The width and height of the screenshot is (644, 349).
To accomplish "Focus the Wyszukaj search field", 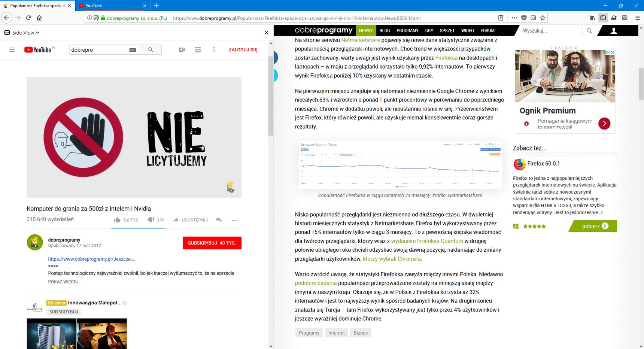I will click(550, 31).
